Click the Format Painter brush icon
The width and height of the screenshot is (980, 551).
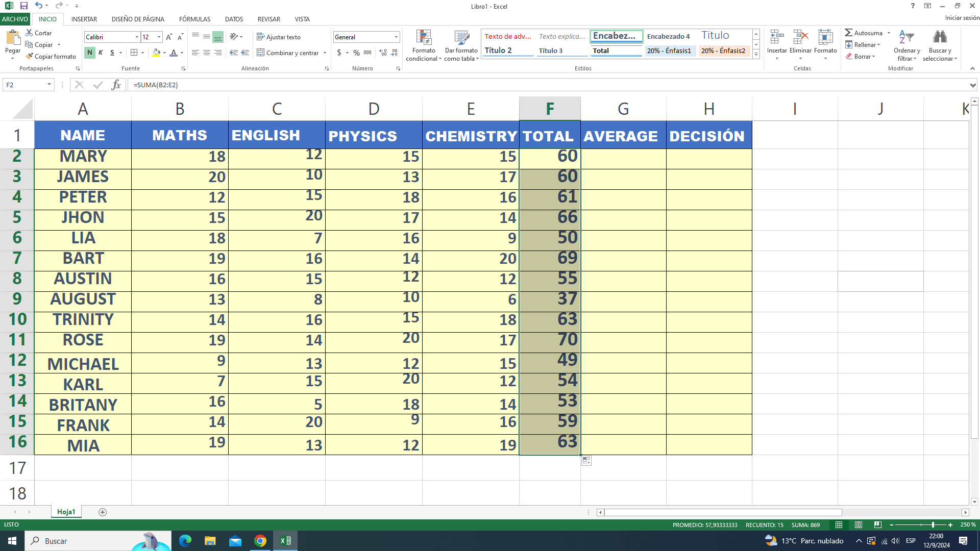coord(30,56)
